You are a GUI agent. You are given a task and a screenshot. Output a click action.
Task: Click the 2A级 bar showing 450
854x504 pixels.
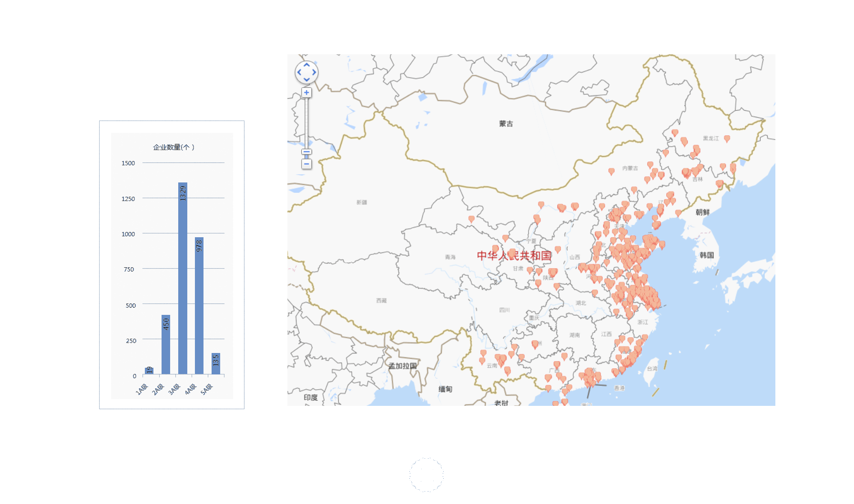pos(166,344)
